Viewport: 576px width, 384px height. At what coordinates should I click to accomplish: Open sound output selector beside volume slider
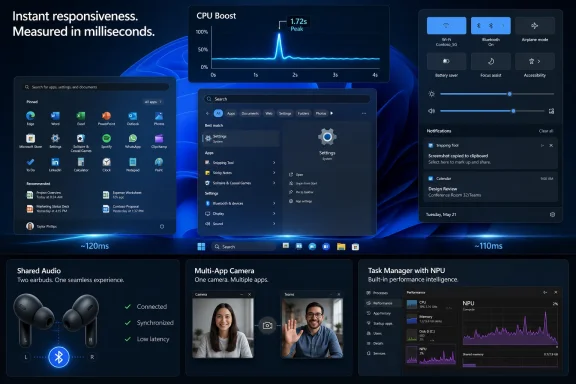coord(551,111)
